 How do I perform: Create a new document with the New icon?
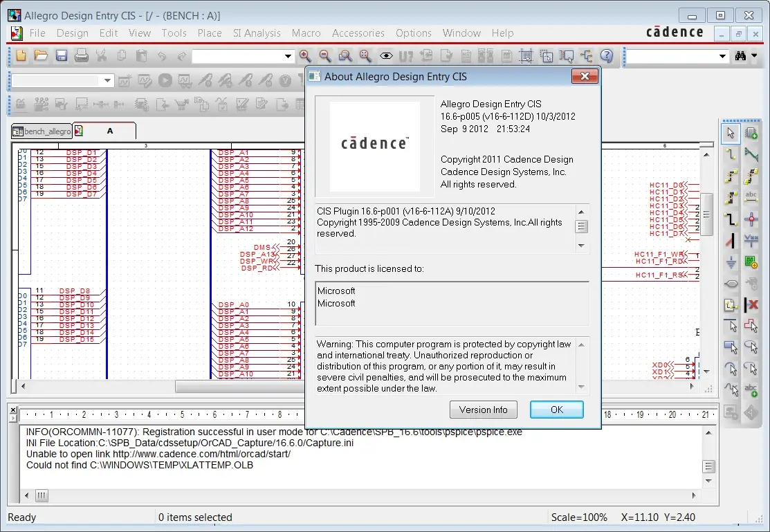pos(21,56)
